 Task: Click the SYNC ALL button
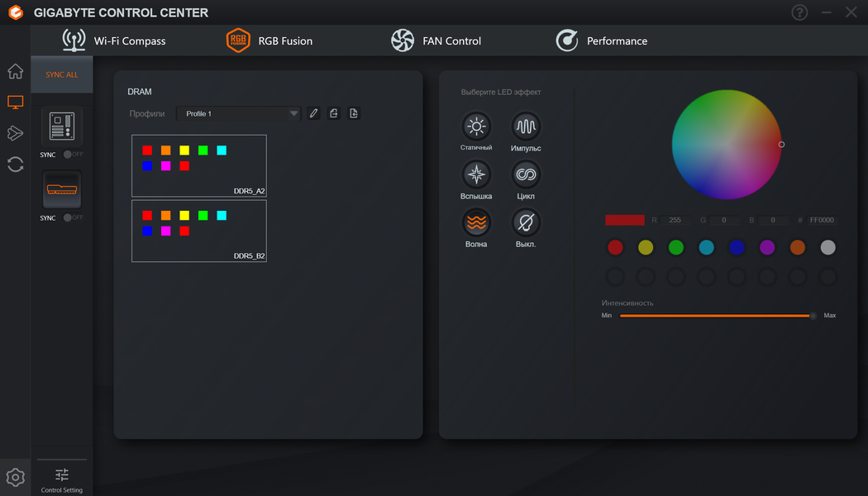[x=62, y=74]
